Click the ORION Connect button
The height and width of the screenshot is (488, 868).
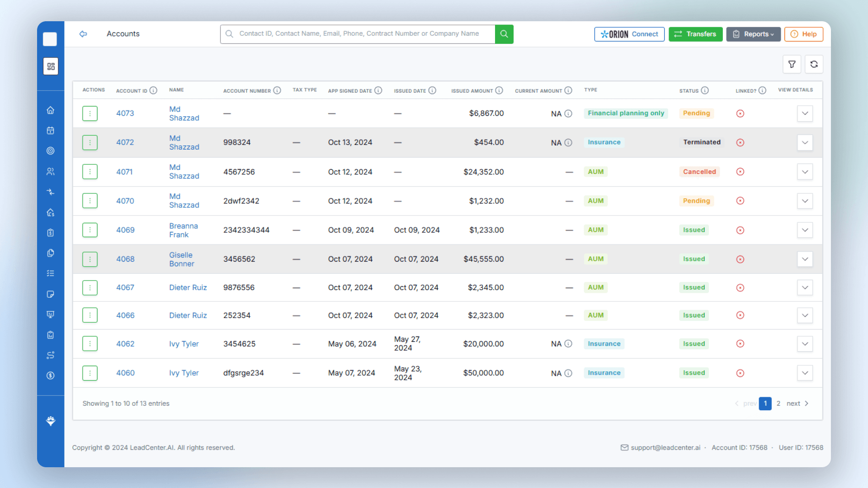pos(629,34)
